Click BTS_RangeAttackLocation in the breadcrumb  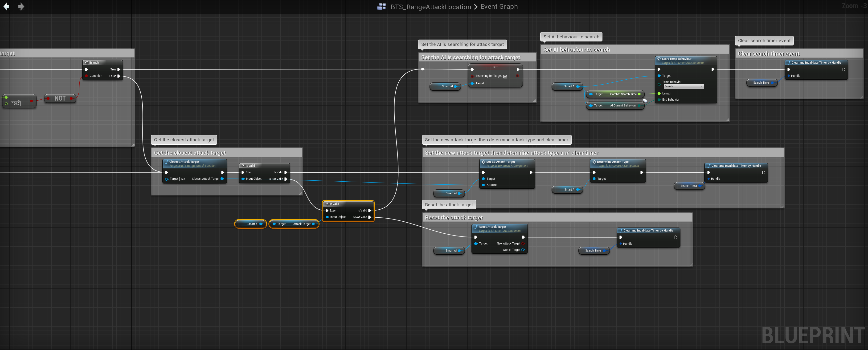coord(430,7)
